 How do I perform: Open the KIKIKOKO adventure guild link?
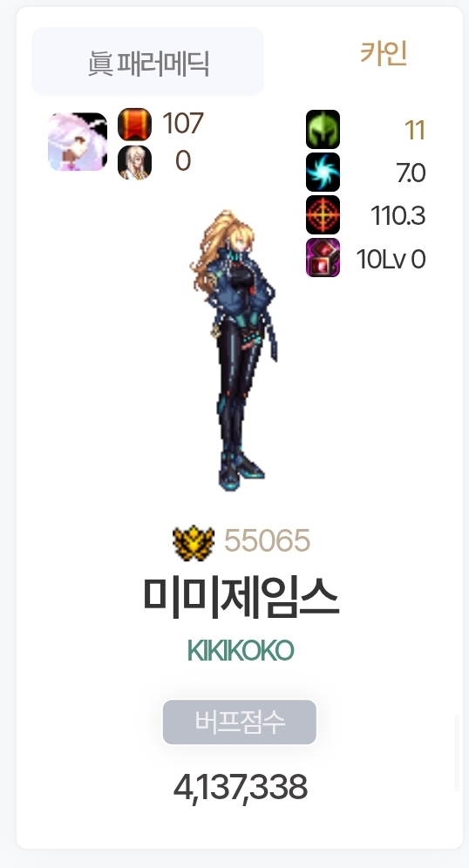[241, 650]
